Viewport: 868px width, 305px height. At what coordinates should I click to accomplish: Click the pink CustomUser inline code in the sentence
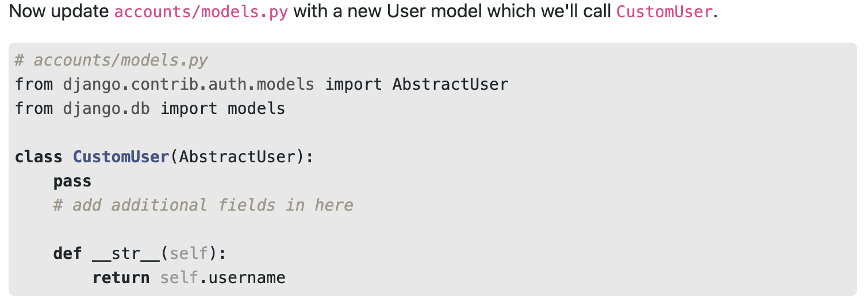coord(664,12)
